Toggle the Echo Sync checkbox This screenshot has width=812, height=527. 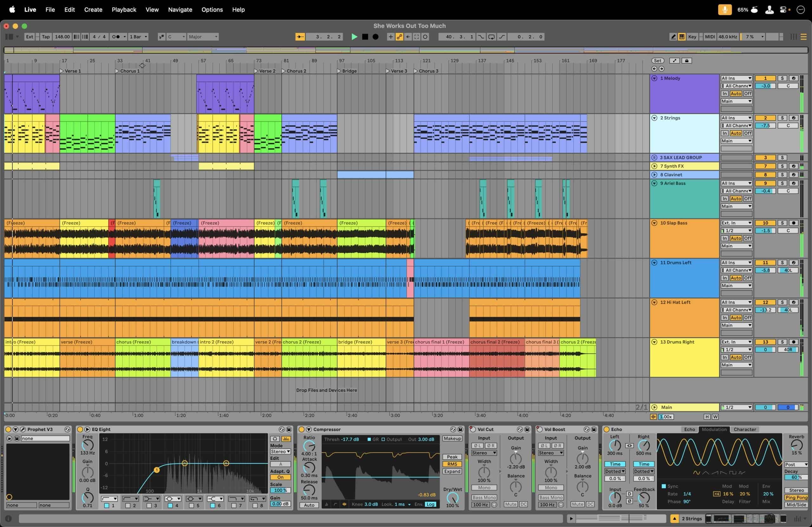[x=664, y=486]
